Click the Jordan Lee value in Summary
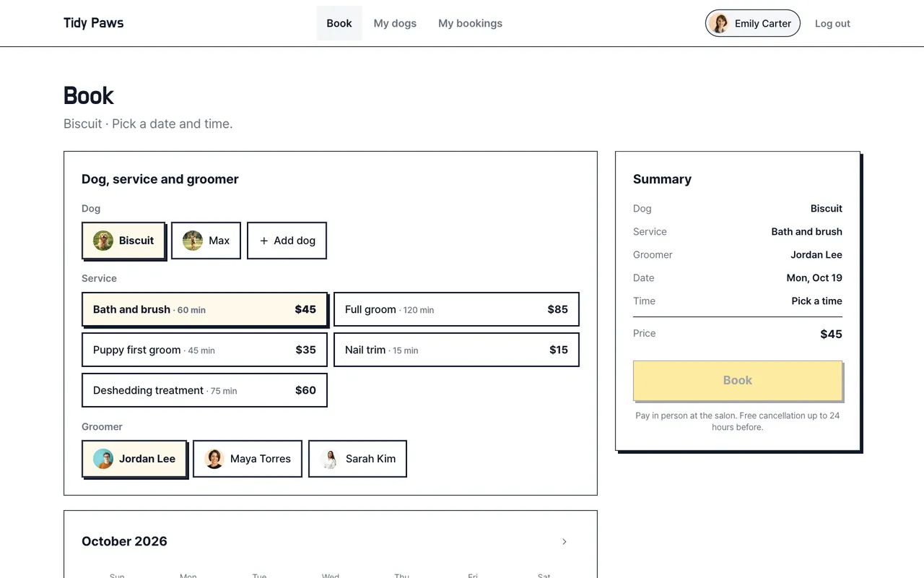The height and width of the screenshot is (578, 924). point(816,254)
